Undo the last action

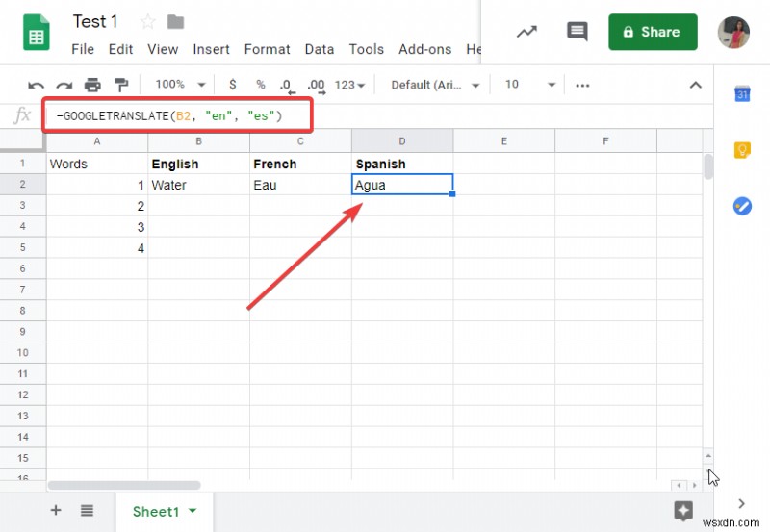click(36, 86)
